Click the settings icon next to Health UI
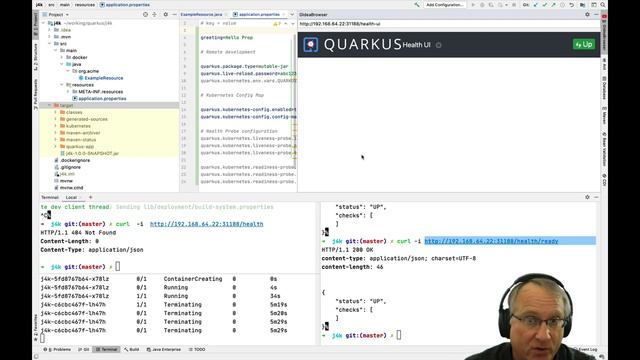This screenshot has height=360, width=640. 439,45
